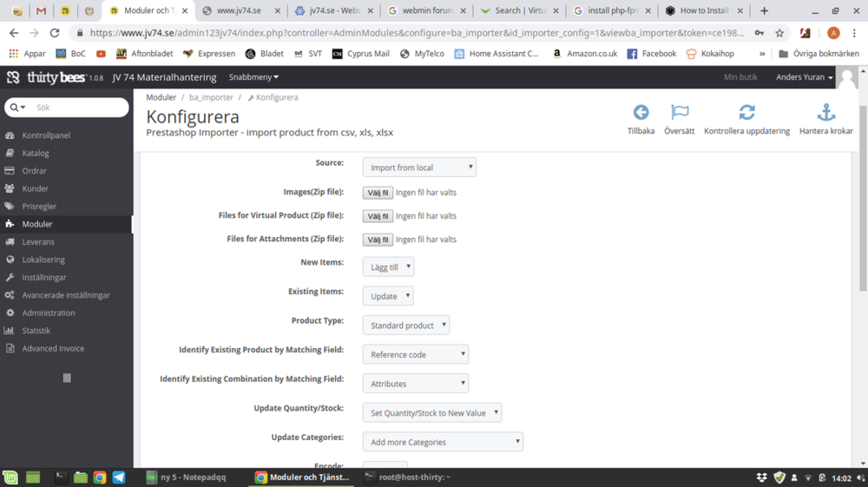This screenshot has height=487, width=868.
Task: Choose file for Attachments zip upload
Action: tap(378, 240)
